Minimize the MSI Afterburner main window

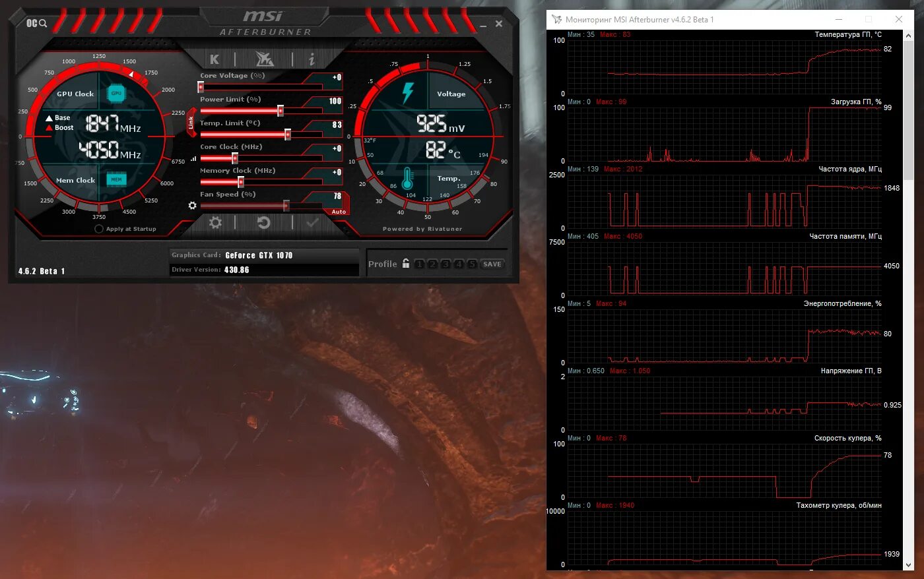483,24
